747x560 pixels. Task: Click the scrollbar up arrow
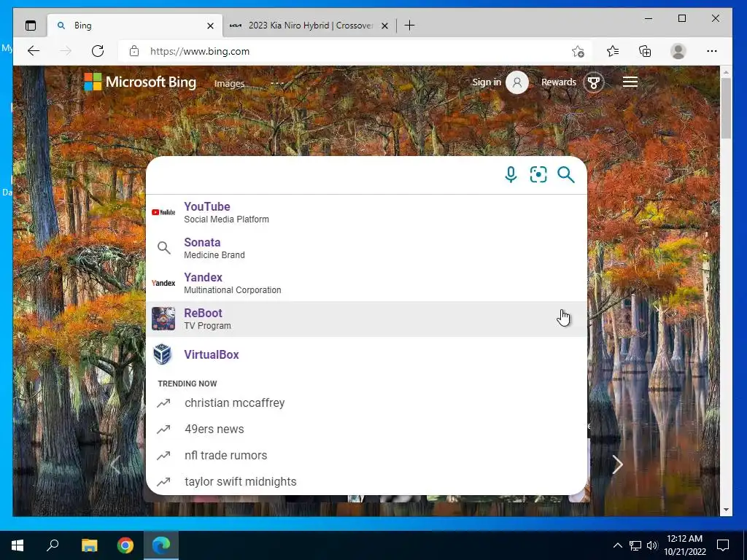[726, 72]
